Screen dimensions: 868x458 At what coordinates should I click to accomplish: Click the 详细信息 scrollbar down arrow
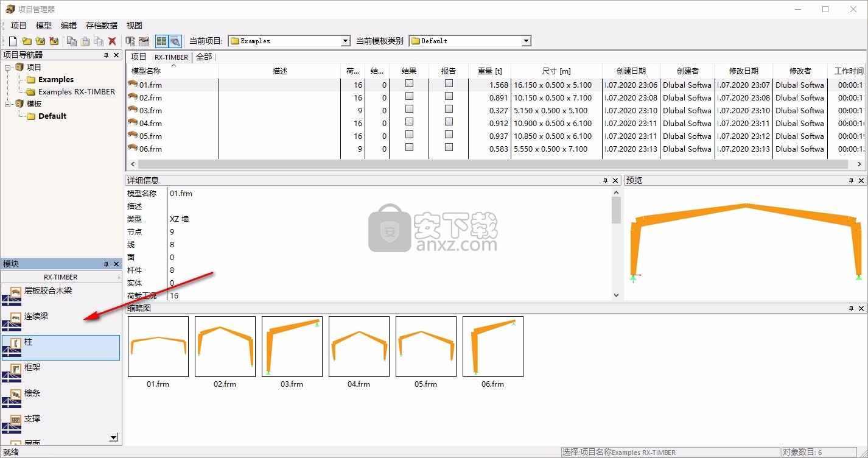point(616,295)
